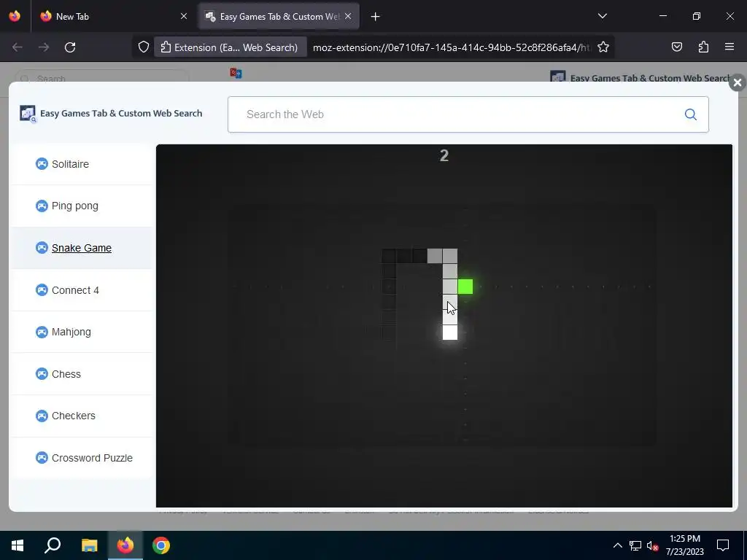Viewport: 747px width, 560px height.
Task: Select the Easy Games Tab browser tab
Action: [x=279, y=16]
